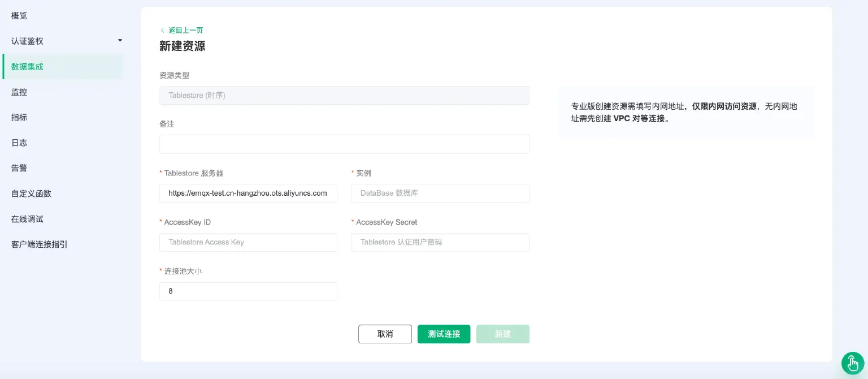Click the 取消 button
Screen dimensions: 868x379
[x=385, y=334]
